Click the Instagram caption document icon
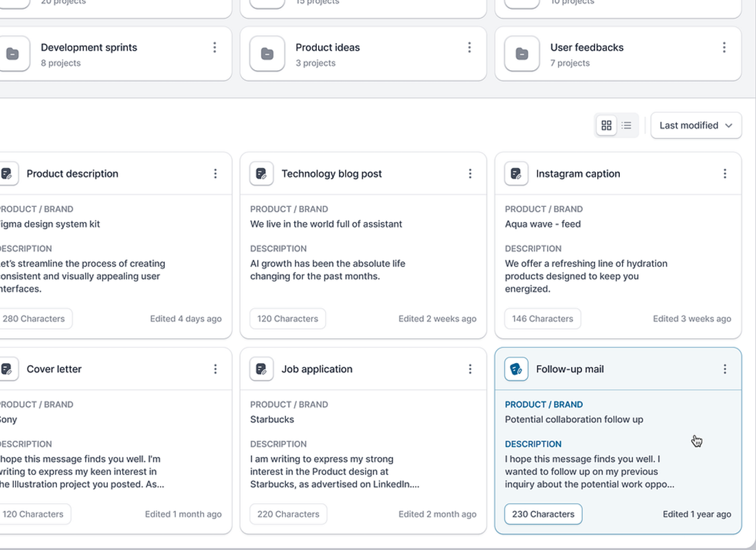 tap(516, 173)
